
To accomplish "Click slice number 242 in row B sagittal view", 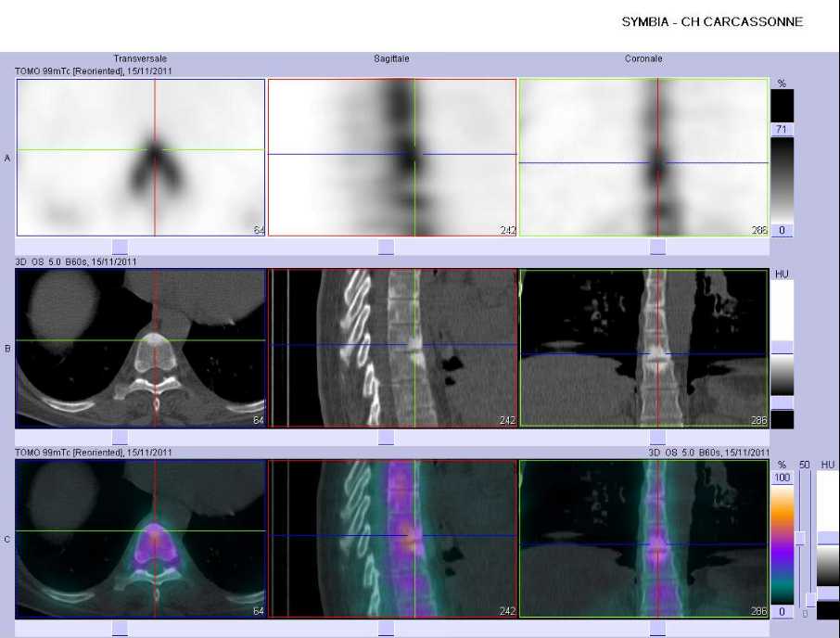I will (x=507, y=420).
